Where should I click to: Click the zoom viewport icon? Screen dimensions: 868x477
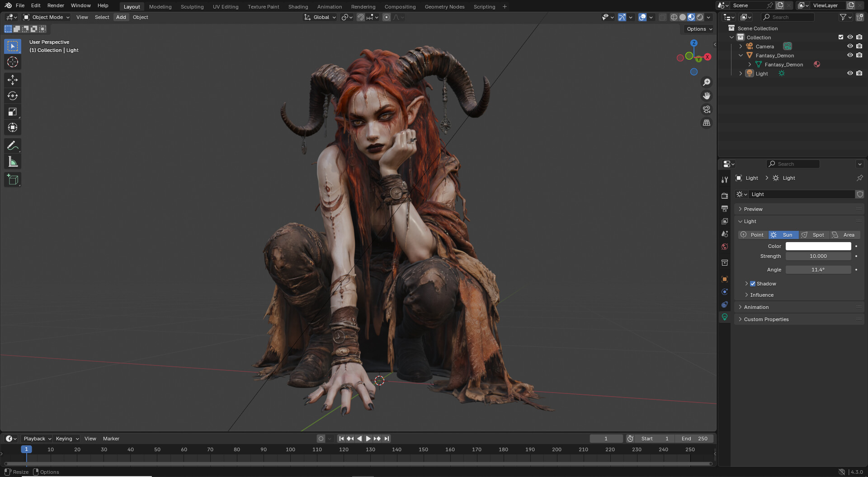tap(707, 82)
